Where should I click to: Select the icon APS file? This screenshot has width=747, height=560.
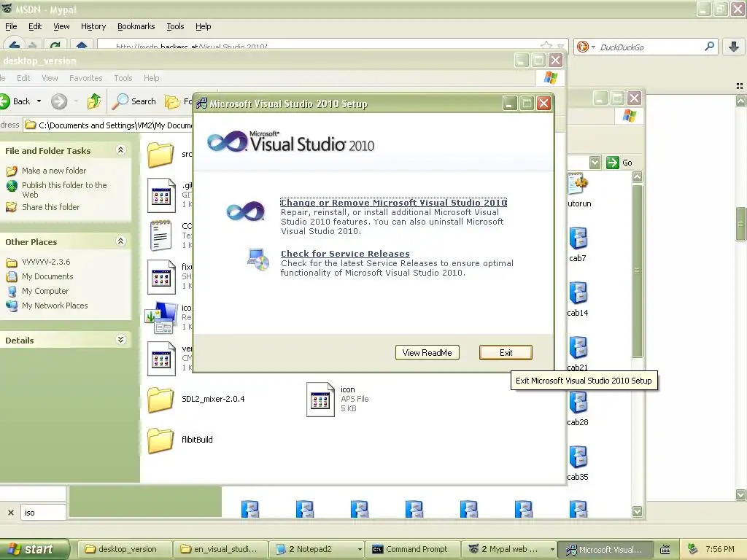pyautogui.click(x=320, y=400)
